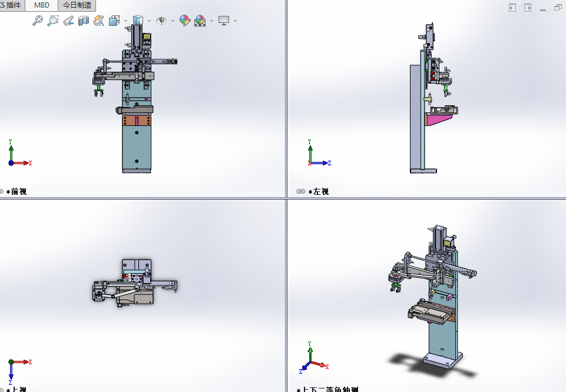The image size is (566, 392).
Task: Toggle the Section View tool
Action: coord(84,21)
